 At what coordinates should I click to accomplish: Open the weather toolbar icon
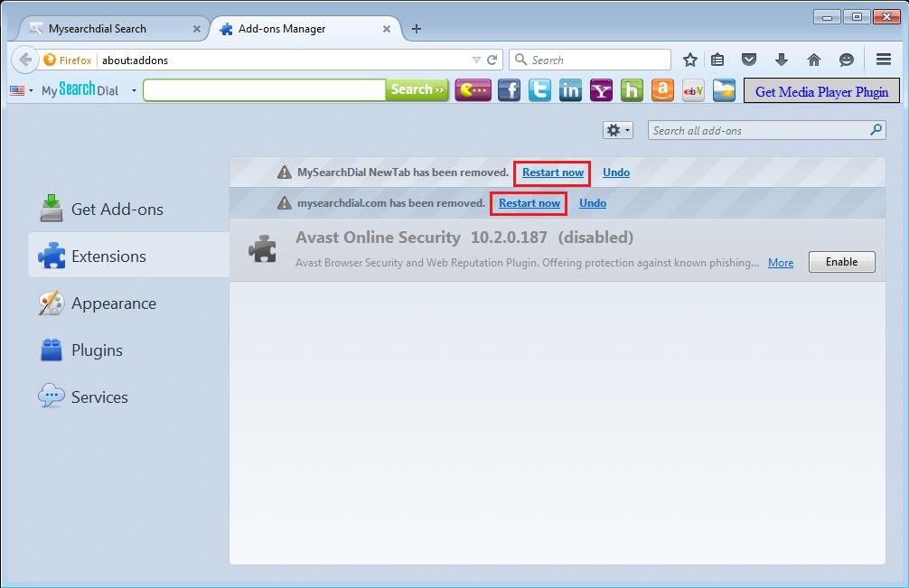pyautogui.click(x=724, y=90)
